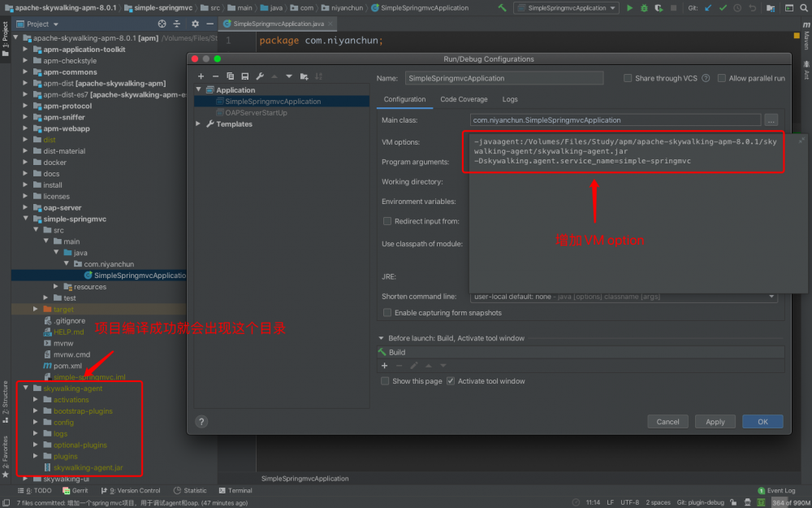Collapse the skywalking-agent folder

[26, 389]
